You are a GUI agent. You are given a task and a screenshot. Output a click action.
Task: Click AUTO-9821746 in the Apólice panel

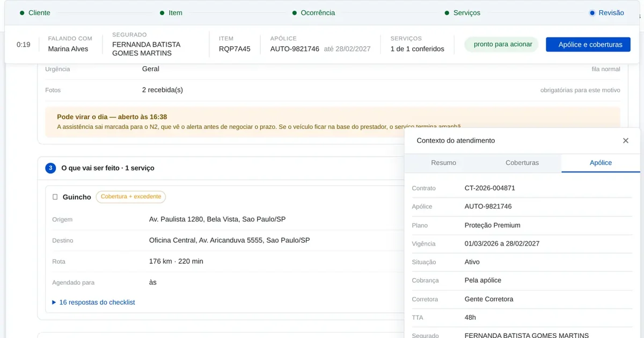488,206
